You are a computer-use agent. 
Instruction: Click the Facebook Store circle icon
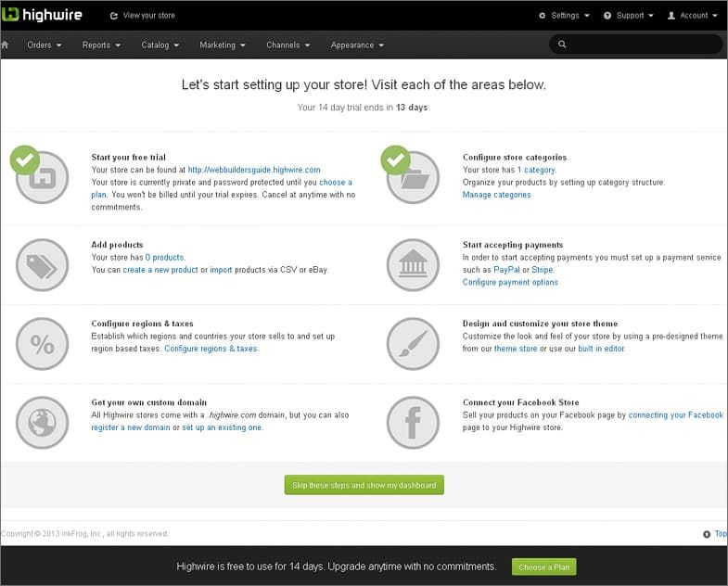point(413,423)
